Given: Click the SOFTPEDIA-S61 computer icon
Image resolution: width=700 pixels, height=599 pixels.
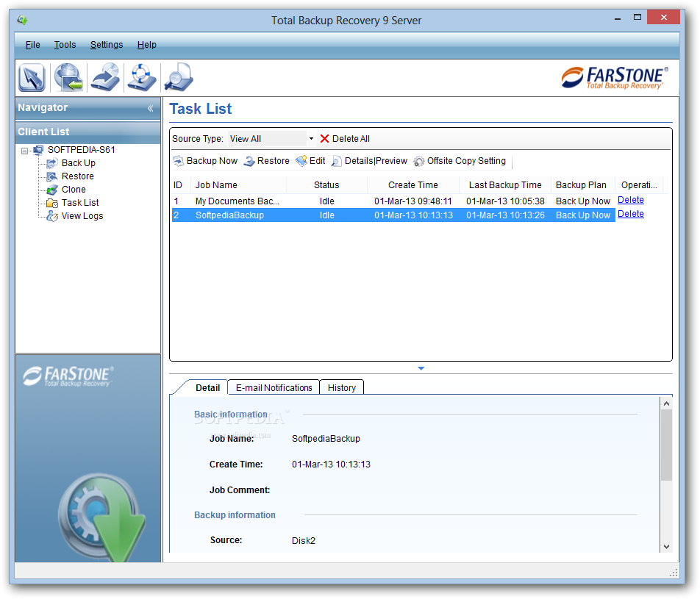Looking at the screenshot, I should [38, 150].
